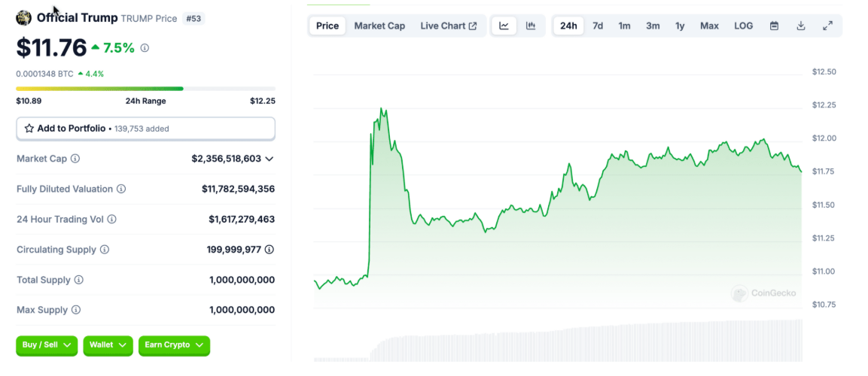The width and height of the screenshot is (868, 376).
Task: Set chart range to Max
Action: [709, 26]
